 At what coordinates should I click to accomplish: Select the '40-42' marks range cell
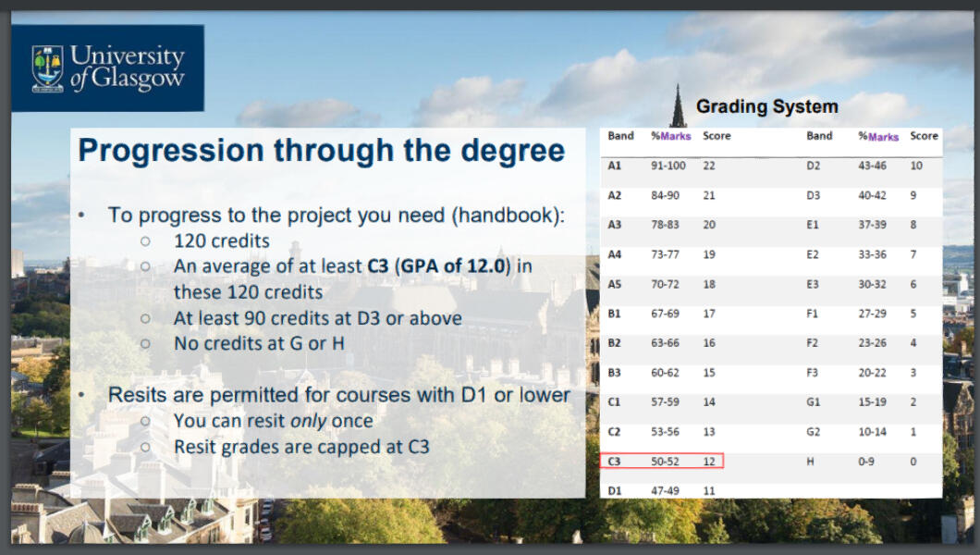(x=872, y=195)
